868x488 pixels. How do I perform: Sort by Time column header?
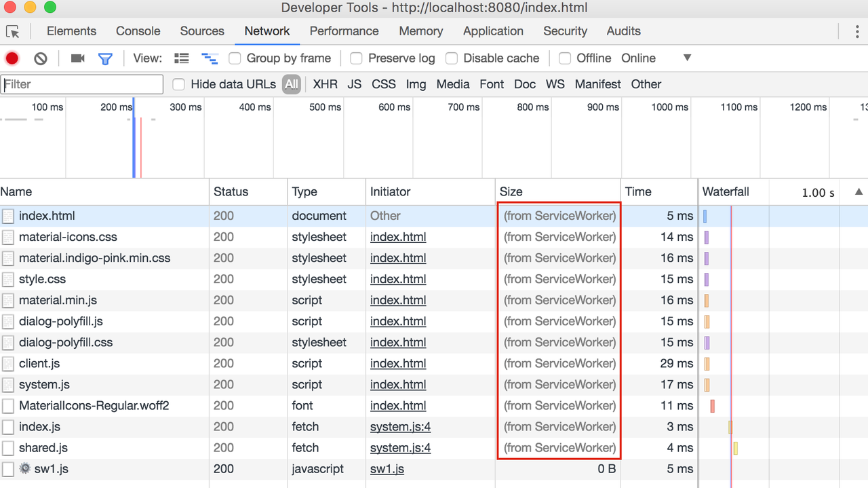(x=659, y=192)
